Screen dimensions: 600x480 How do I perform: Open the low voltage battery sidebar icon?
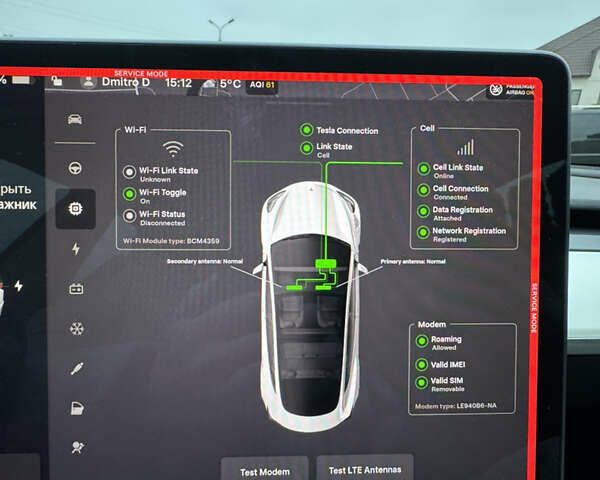pyautogui.click(x=76, y=289)
